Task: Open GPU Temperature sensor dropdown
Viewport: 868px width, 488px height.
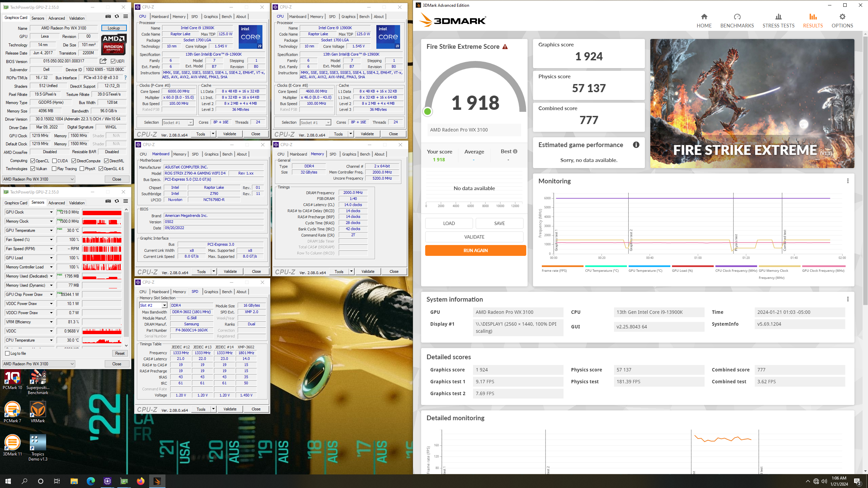Action: point(51,230)
